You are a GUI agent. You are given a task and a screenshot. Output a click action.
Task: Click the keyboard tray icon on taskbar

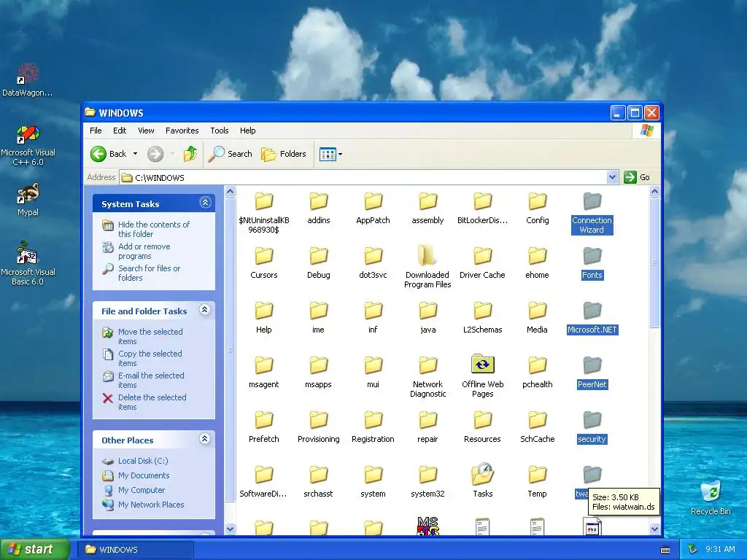(665, 550)
